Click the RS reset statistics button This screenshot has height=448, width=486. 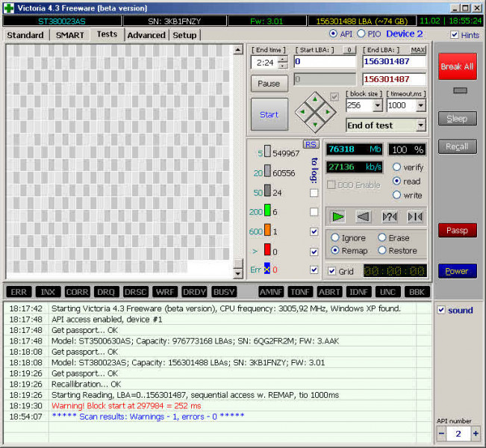pyautogui.click(x=311, y=144)
